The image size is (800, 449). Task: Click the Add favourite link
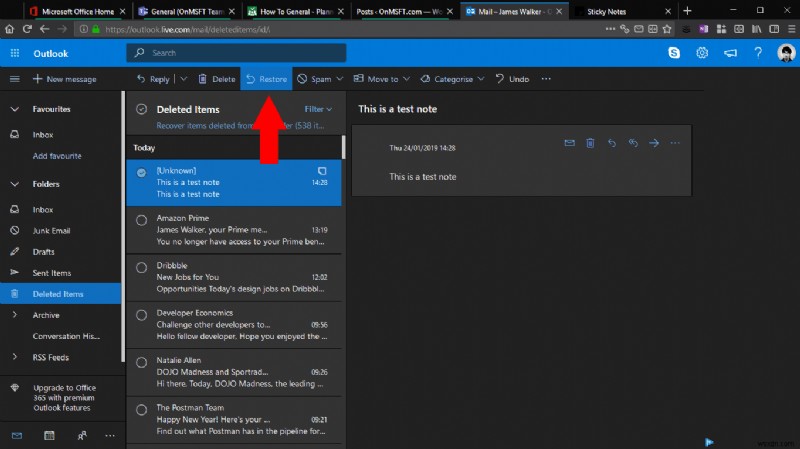[57, 156]
